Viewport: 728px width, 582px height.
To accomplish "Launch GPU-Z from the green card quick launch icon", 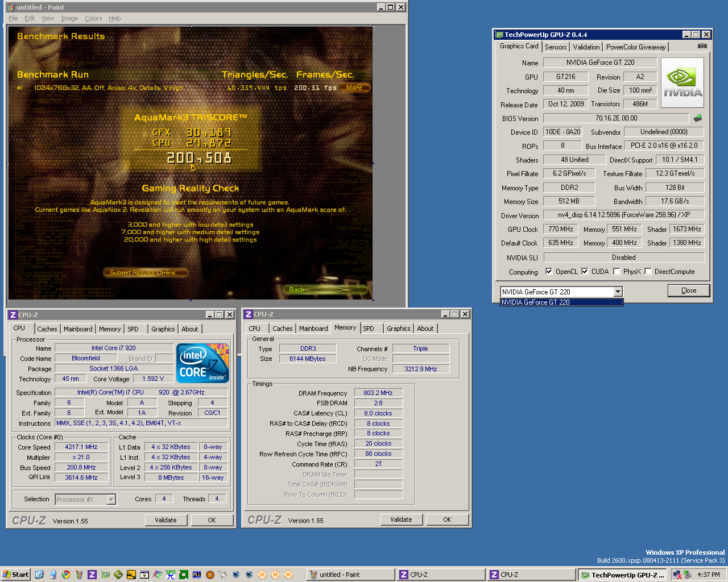I will click(x=105, y=575).
